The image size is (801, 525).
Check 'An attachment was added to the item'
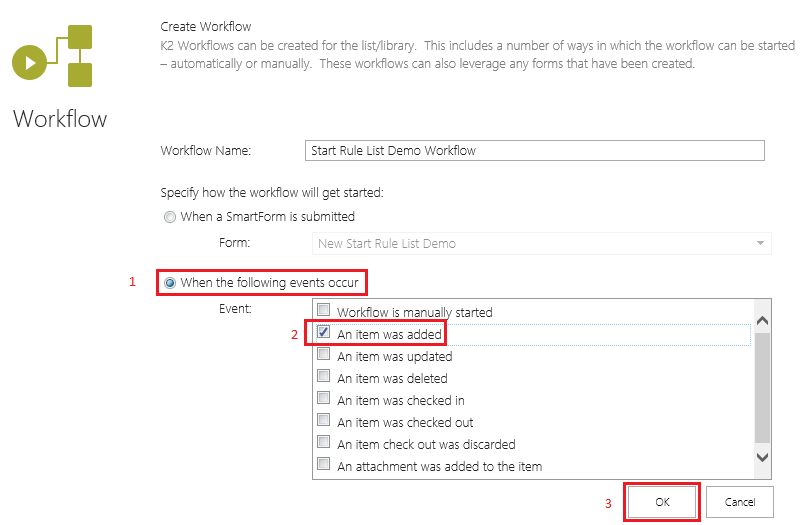pyautogui.click(x=324, y=465)
